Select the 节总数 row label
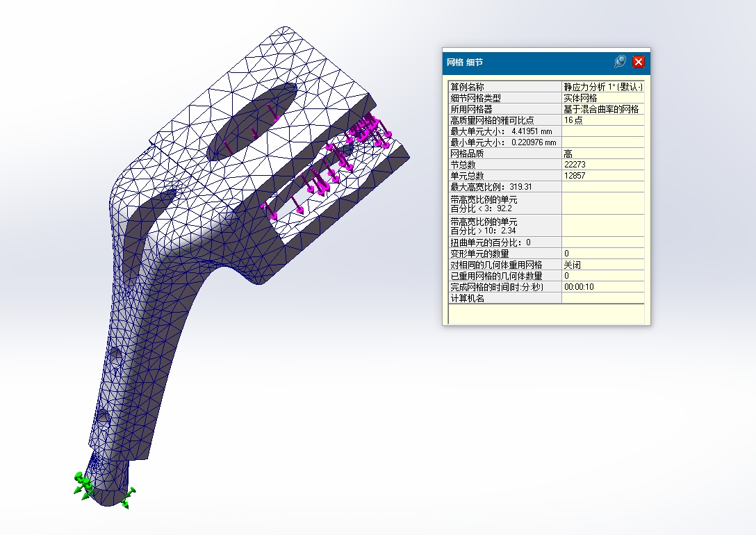The height and width of the screenshot is (535, 756). click(x=504, y=165)
